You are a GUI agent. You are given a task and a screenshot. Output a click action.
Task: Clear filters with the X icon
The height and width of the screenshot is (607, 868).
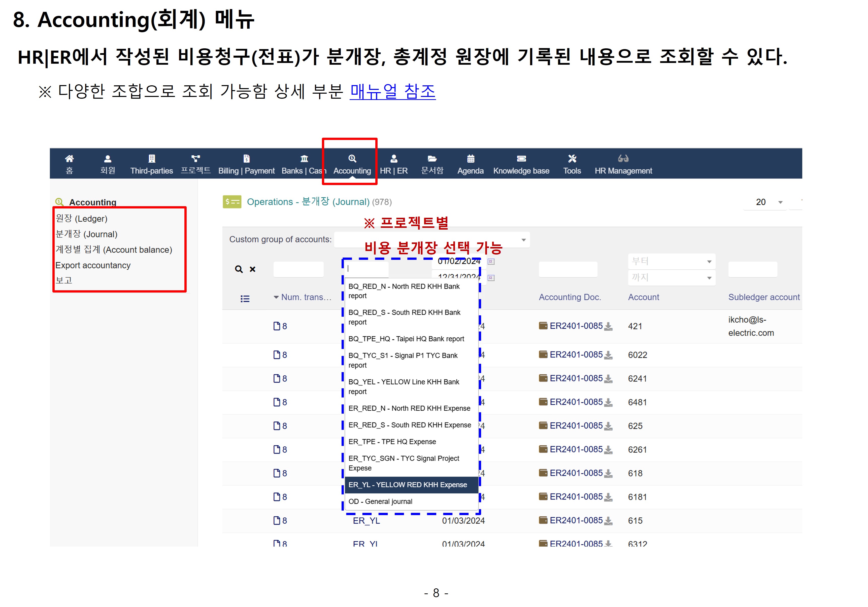(253, 269)
